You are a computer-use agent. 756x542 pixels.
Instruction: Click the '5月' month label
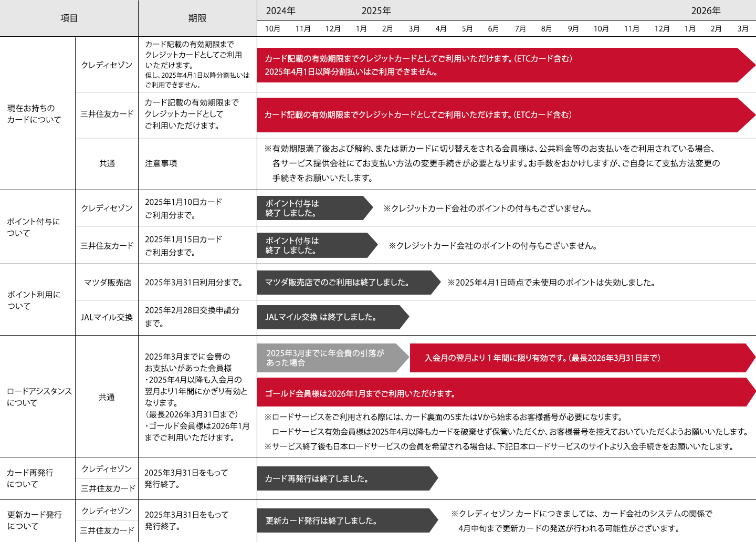(467, 29)
